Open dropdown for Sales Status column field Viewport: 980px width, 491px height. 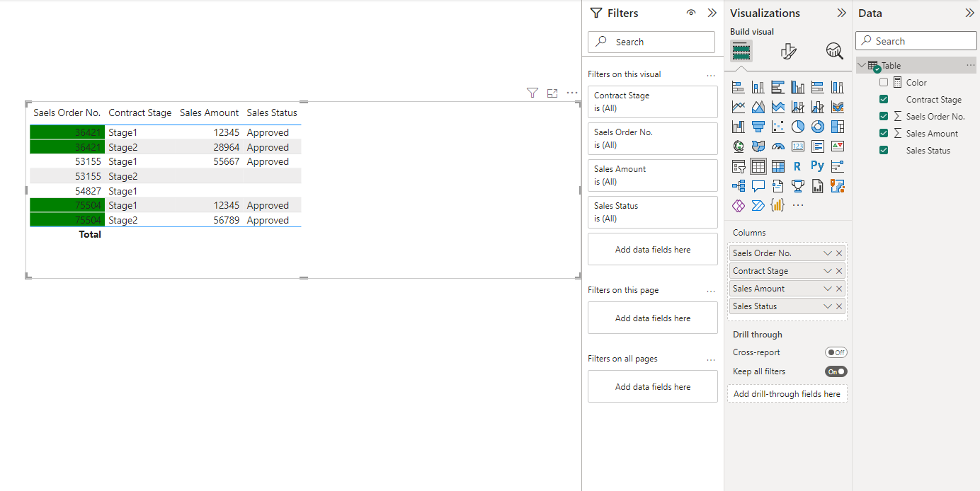point(828,306)
